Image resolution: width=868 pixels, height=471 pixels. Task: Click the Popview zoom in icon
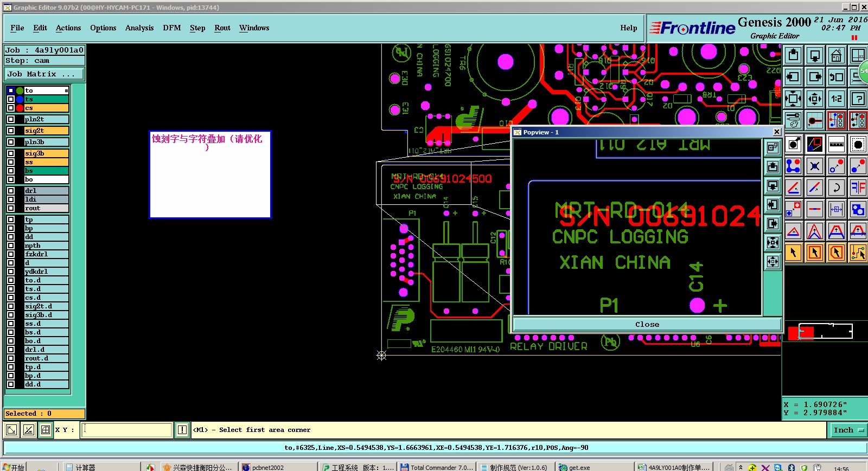773,243
